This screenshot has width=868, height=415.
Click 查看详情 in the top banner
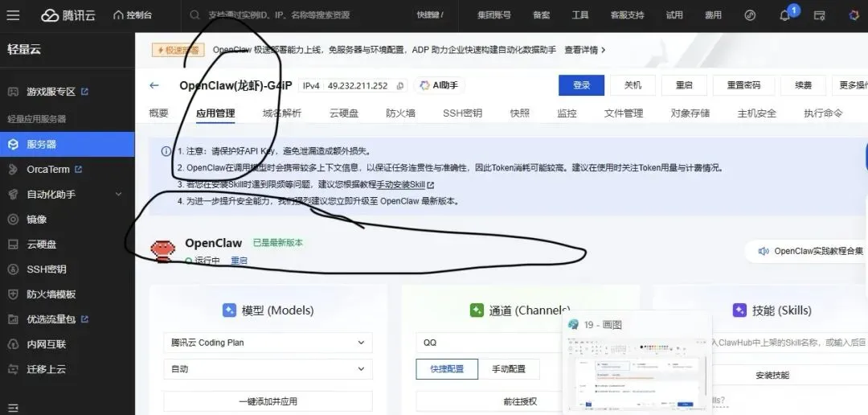[584, 50]
